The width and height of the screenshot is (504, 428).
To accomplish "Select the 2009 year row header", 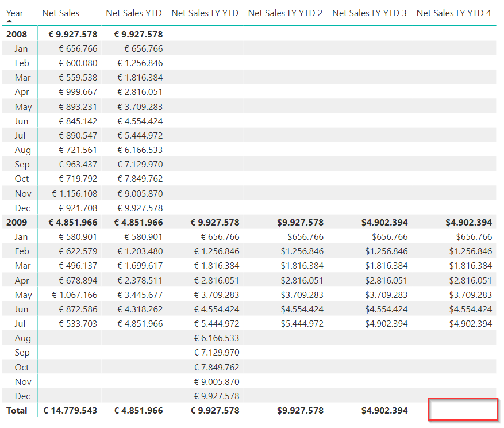I will point(17,222).
